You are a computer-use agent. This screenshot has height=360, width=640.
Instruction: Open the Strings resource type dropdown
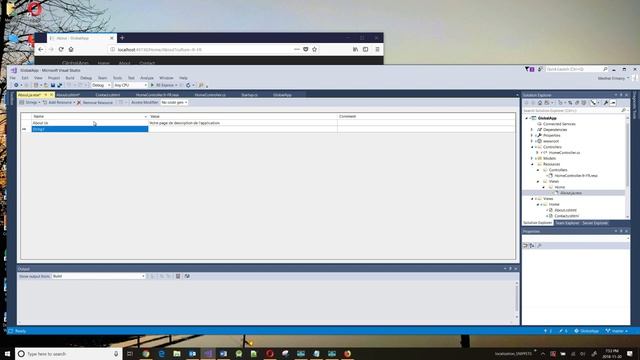click(x=30, y=102)
